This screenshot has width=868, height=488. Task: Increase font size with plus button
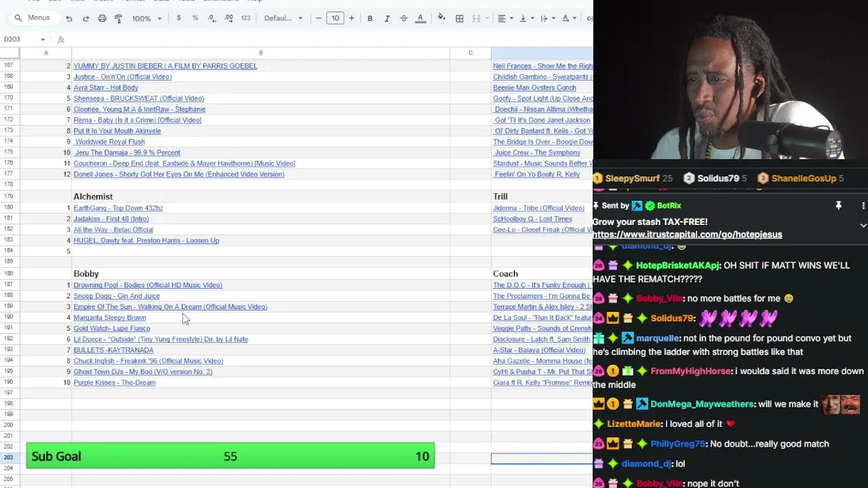[351, 18]
